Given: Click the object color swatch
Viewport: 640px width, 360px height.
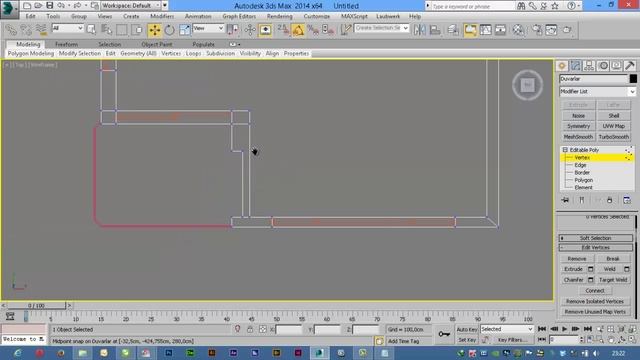Looking at the screenshot, I should [633, 79].
